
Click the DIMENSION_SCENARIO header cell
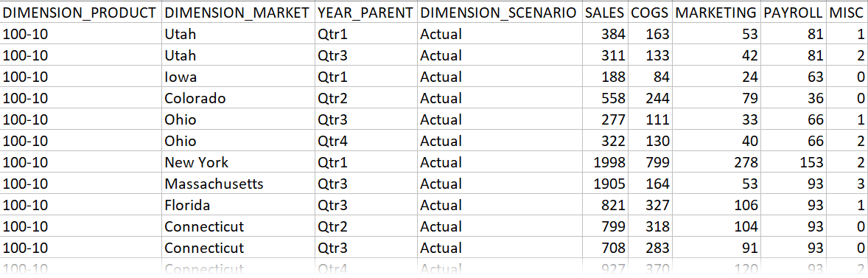point(500,13)
